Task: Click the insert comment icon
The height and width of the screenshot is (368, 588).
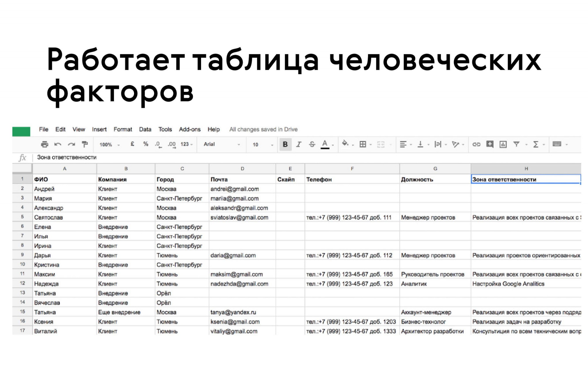Action: tap(490, 144)
